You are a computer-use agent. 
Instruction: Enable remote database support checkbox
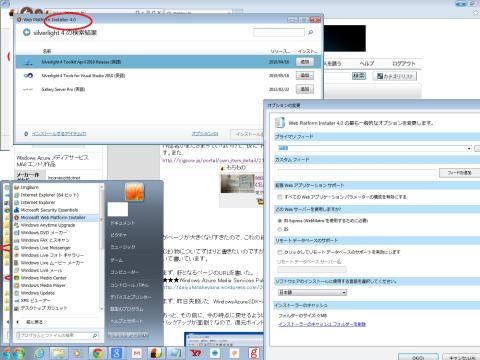(280, 252)
